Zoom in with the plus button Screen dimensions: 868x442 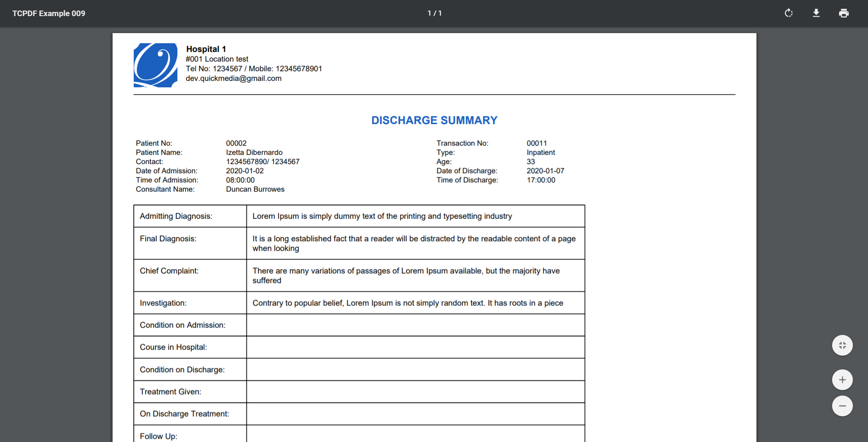(842, 380)
